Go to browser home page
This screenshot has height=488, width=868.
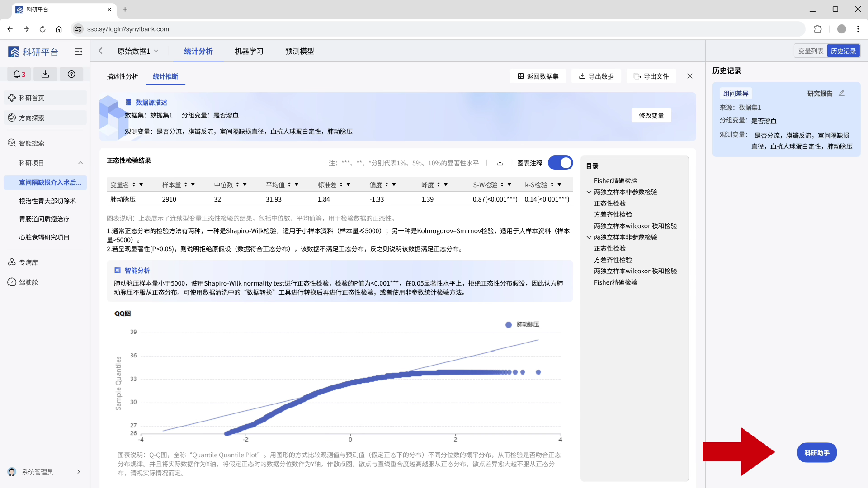pos(59,29)
